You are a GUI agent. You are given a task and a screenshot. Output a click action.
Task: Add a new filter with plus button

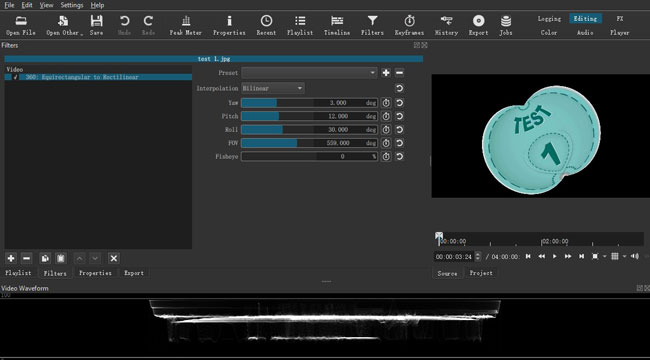11,258
